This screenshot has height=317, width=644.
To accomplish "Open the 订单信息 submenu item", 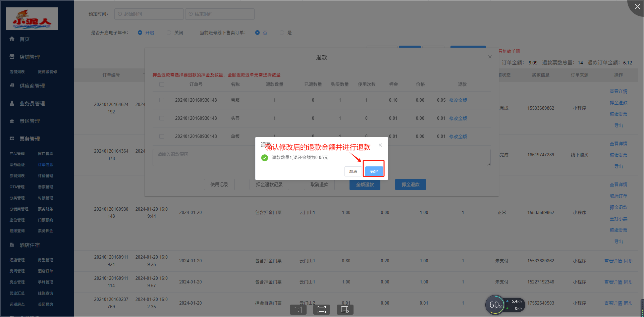I will point(45,165).
